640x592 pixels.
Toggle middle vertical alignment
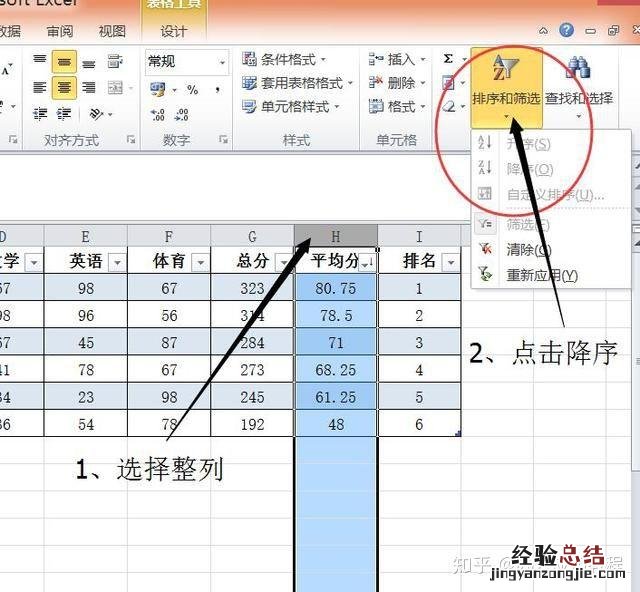click(x=64, y=62)
